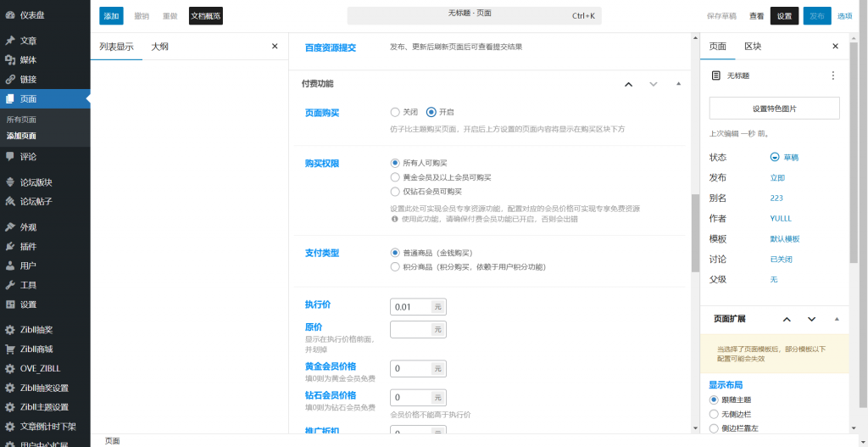The image size is (868, 447).
Task: Click 设置特色图片 button
Action: pyautogui.click(x=775, y=108)
